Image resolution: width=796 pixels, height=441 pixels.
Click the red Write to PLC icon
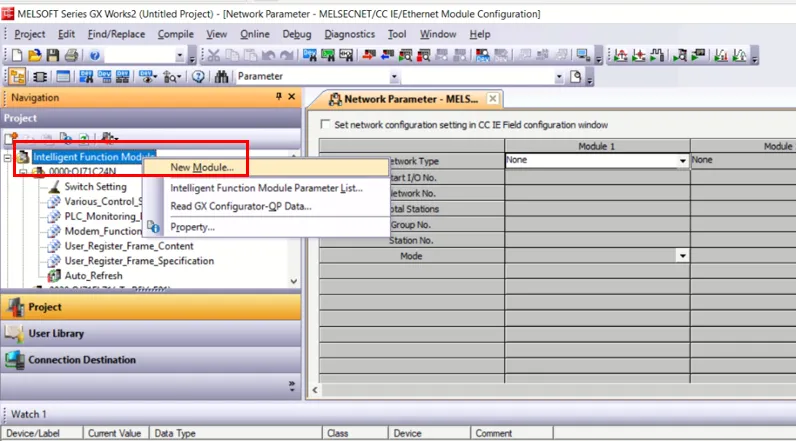click(x=369, y=55)
